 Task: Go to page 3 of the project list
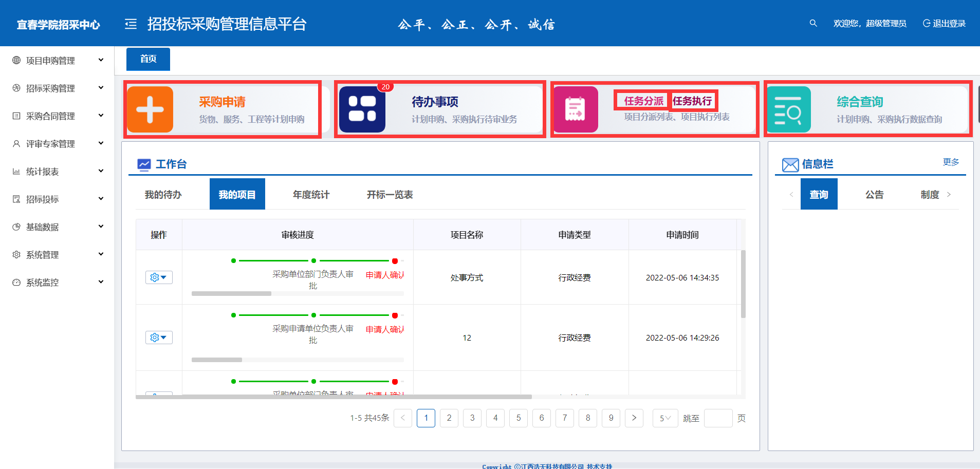[x=472, y=418]
